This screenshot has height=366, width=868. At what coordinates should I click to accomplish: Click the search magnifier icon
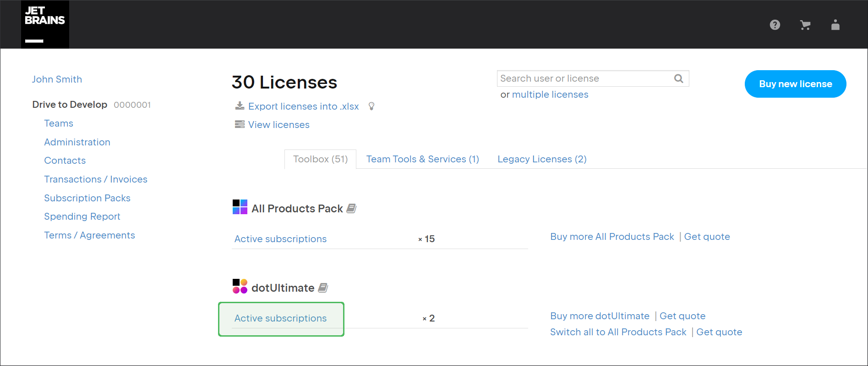(679, 78)
